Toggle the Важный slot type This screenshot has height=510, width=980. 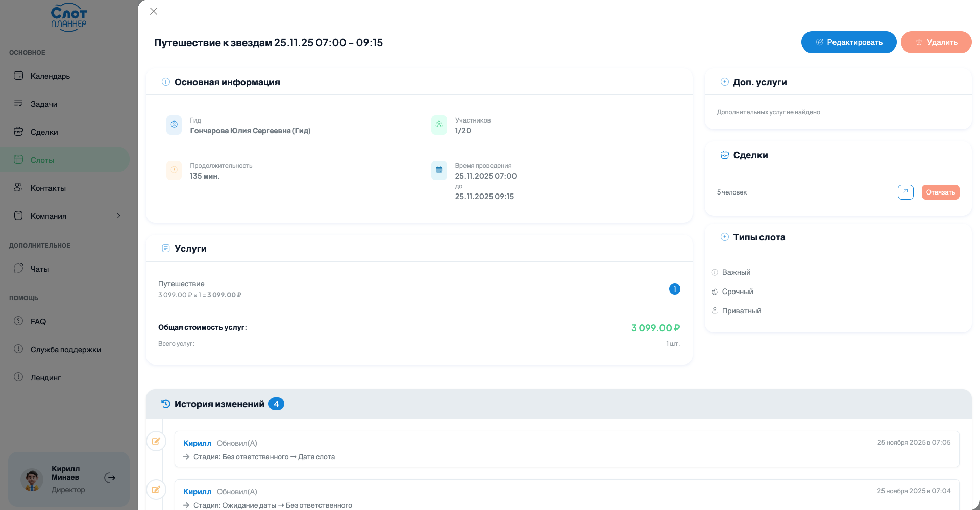[736, 272]
